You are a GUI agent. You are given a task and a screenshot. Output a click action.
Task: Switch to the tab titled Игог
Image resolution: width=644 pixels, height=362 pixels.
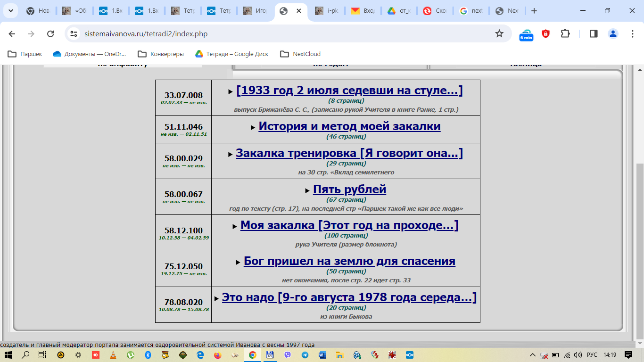click(255, 11)
